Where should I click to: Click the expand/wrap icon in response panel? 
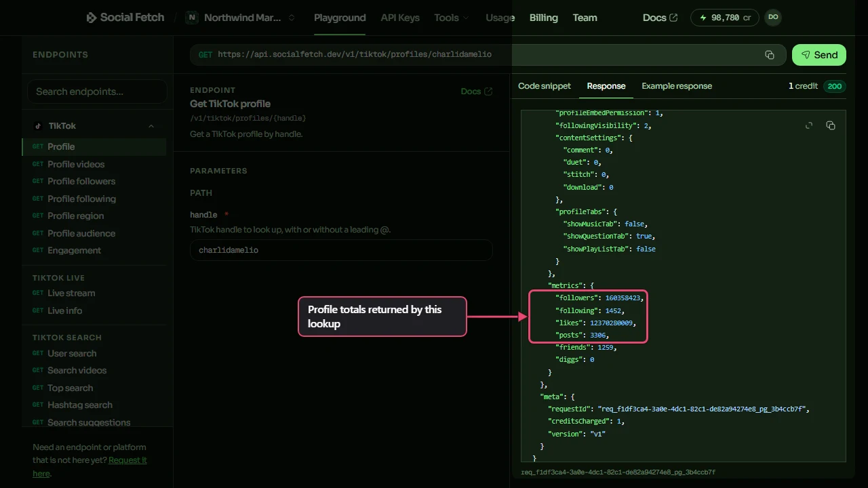[x=808, y=125]
